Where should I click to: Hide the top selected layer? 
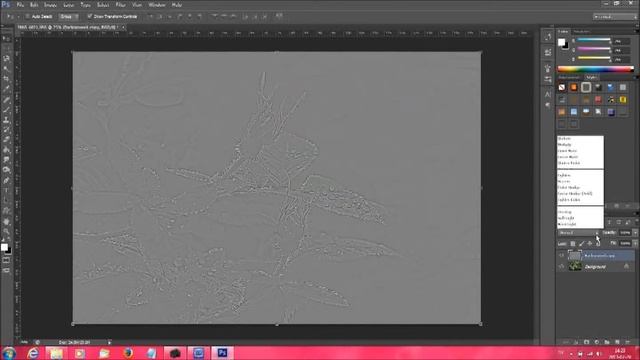tap(562, 256)
